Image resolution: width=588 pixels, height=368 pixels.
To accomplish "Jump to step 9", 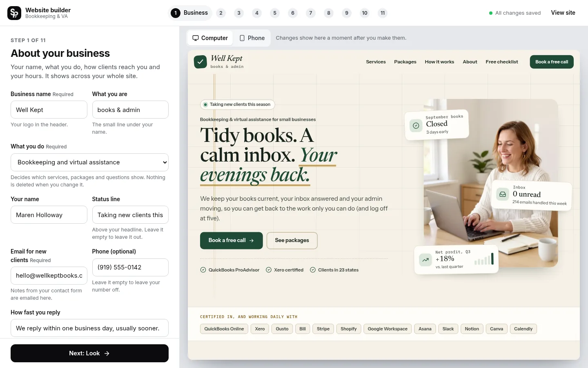I will tap(347, 13).
